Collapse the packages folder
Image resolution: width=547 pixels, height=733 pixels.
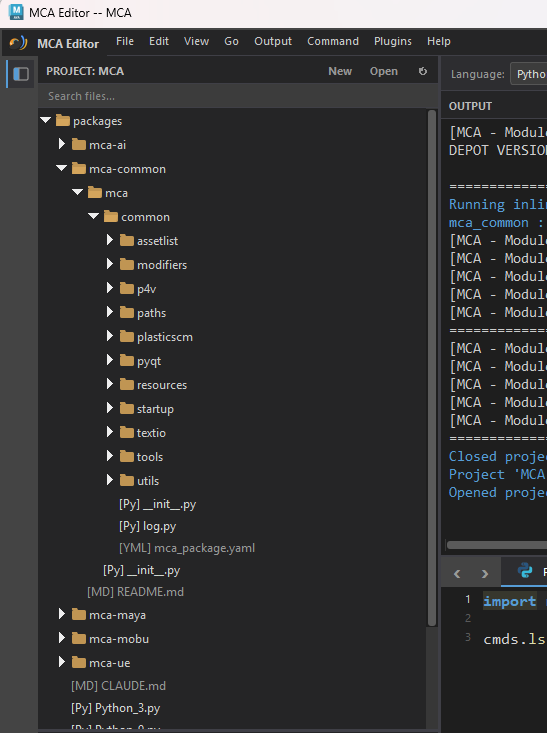coord(45,120)
